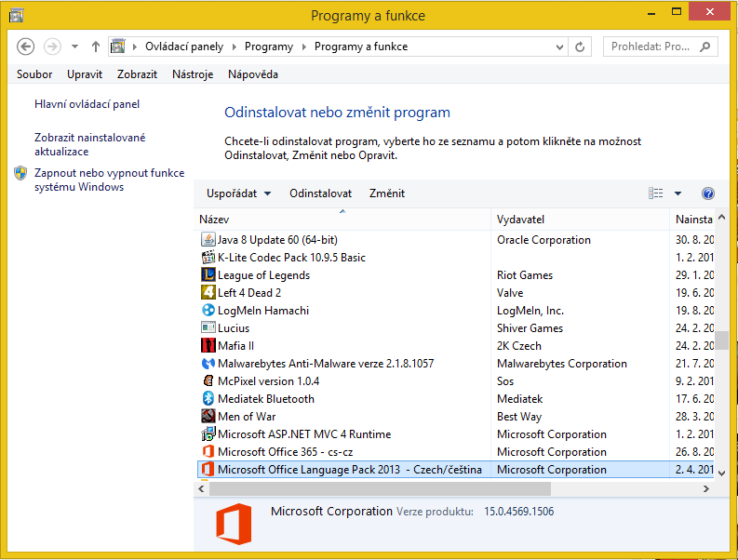Open the Nápověda menu
This screenshot has height=560, width=738.
[253, 74]
